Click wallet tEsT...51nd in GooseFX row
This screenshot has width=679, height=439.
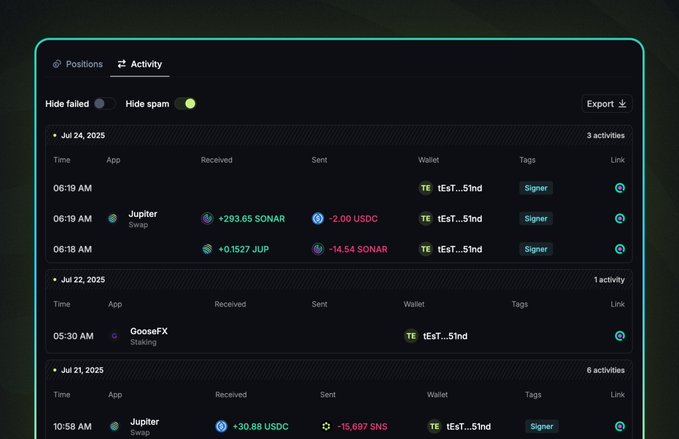(445, 336)
